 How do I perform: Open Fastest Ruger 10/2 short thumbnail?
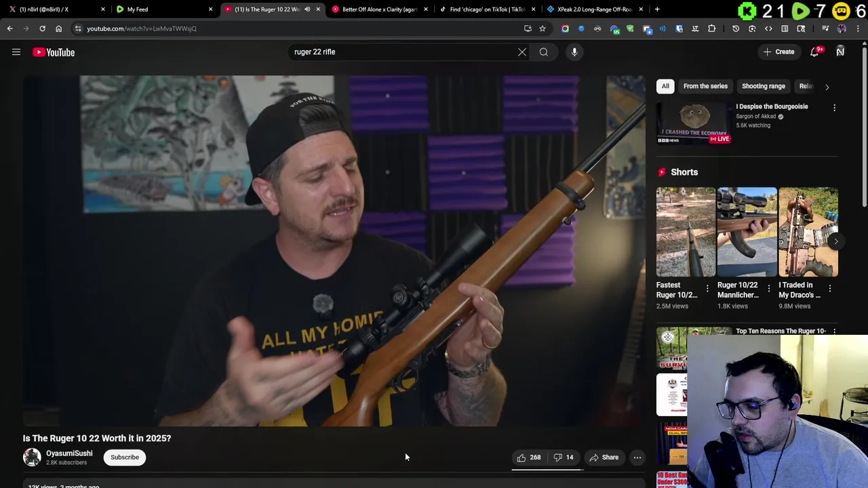point(686,232)
